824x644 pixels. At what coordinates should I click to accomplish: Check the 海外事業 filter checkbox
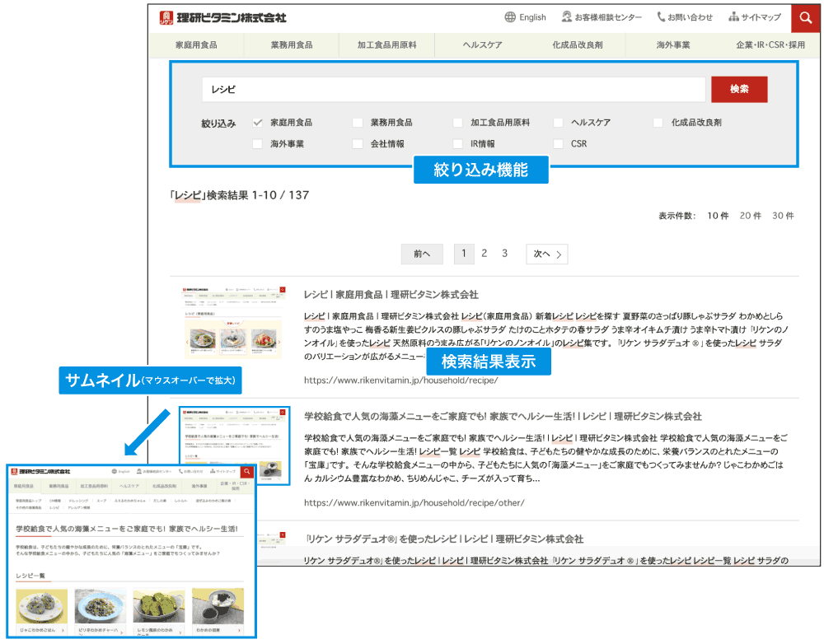click(257, 144)
